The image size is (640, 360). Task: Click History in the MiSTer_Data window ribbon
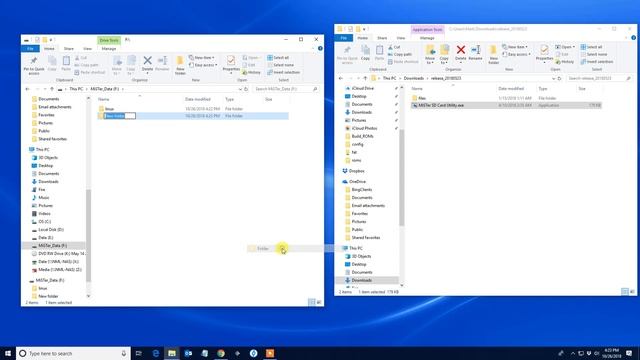tap(251, 73)
